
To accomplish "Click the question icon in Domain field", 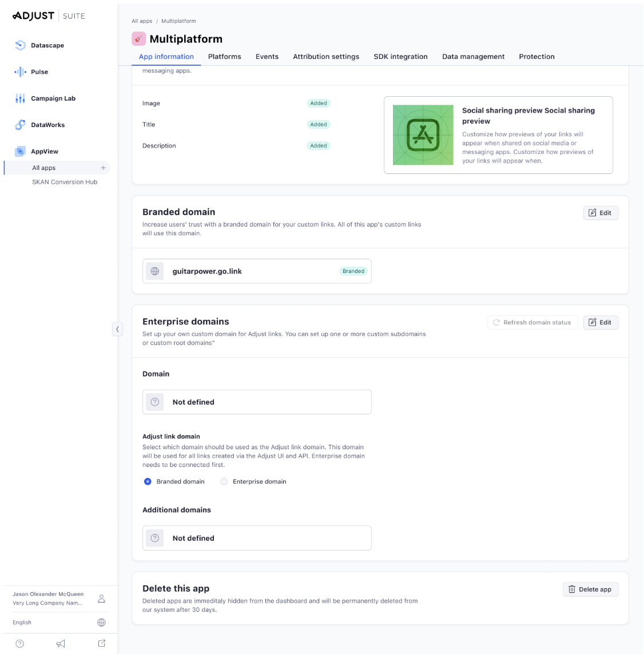I will click(155, 402).
